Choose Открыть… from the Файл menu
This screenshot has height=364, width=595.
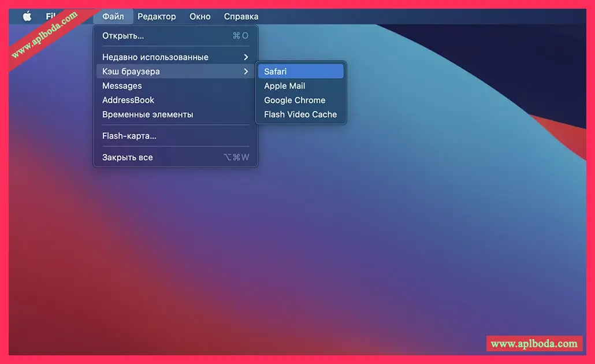pyautogui.click(x=123, y=36)
